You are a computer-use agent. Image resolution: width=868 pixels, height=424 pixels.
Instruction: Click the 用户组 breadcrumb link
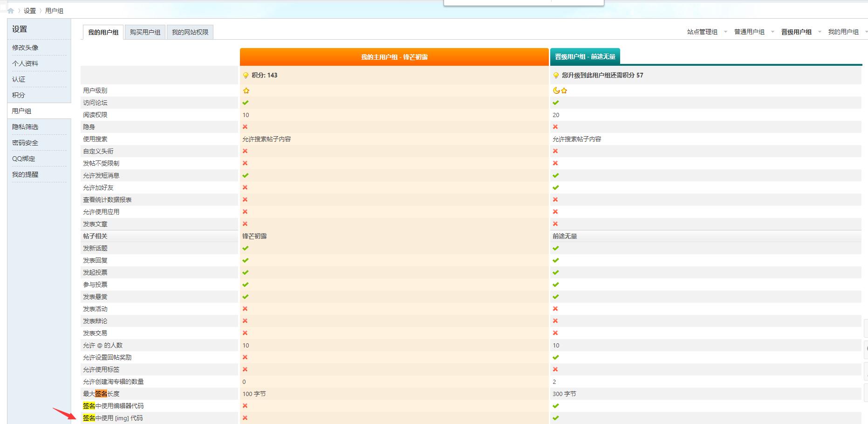click(x=54, y=11)
